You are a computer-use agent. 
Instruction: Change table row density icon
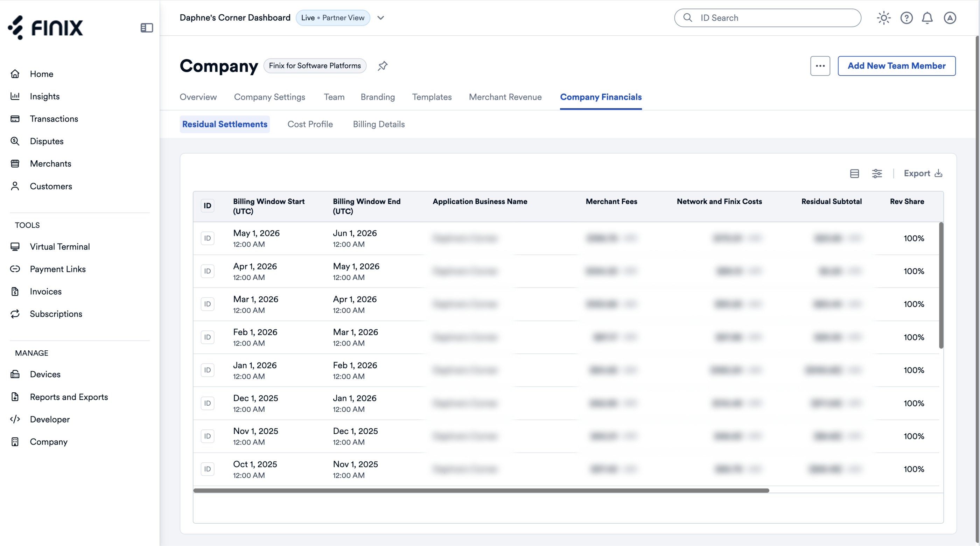coord(854,174)
